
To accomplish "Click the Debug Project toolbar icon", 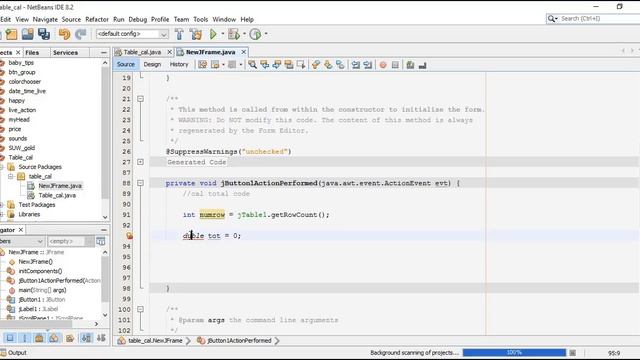I will point(234,34).
